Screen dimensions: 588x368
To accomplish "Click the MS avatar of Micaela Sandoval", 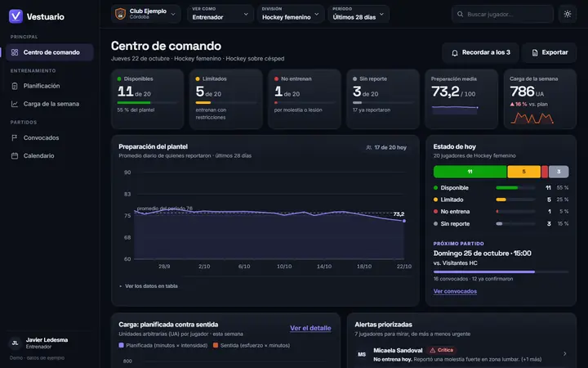I will (362, 354).
